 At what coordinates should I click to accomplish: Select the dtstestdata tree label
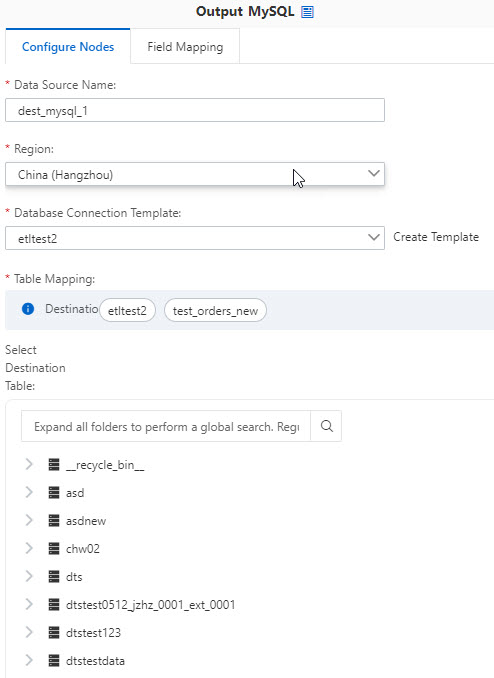coord(95,660)
